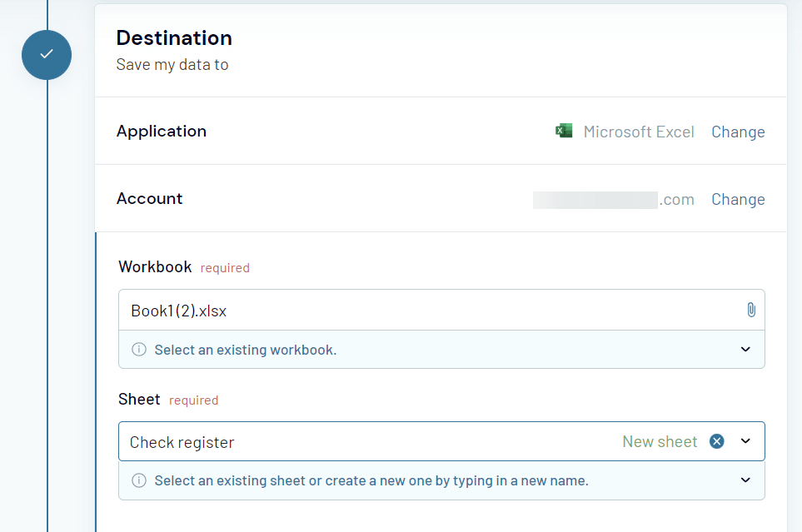Expand the 'Select an existing workbook' hint
Viewport: 802px width, 532px height.
point(745,350)
